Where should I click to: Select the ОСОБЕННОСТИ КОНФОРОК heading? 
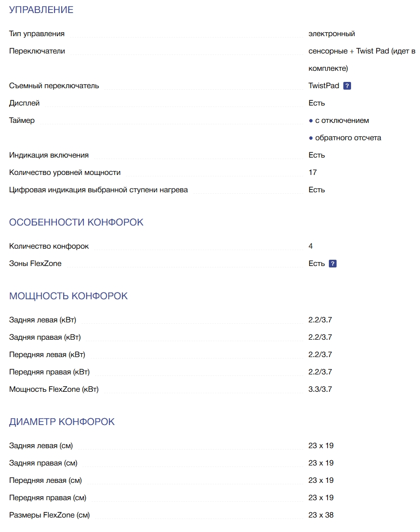[76, 222]
